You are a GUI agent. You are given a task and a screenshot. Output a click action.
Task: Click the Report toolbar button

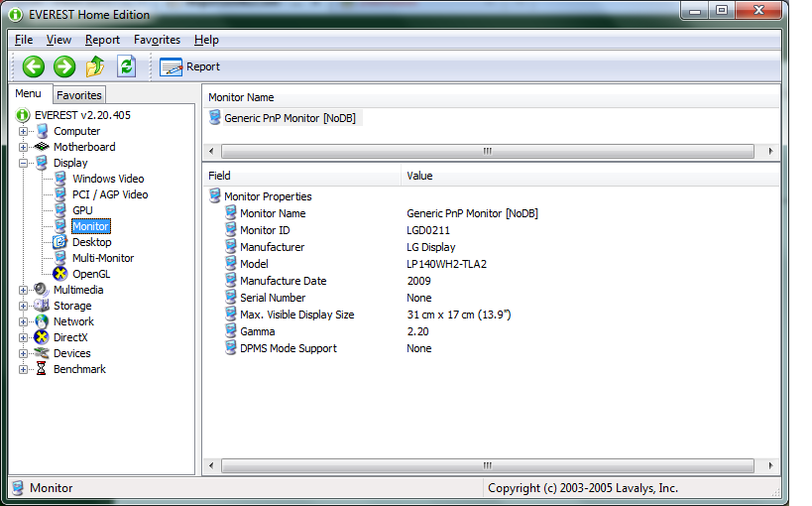(x=189, y=66)
